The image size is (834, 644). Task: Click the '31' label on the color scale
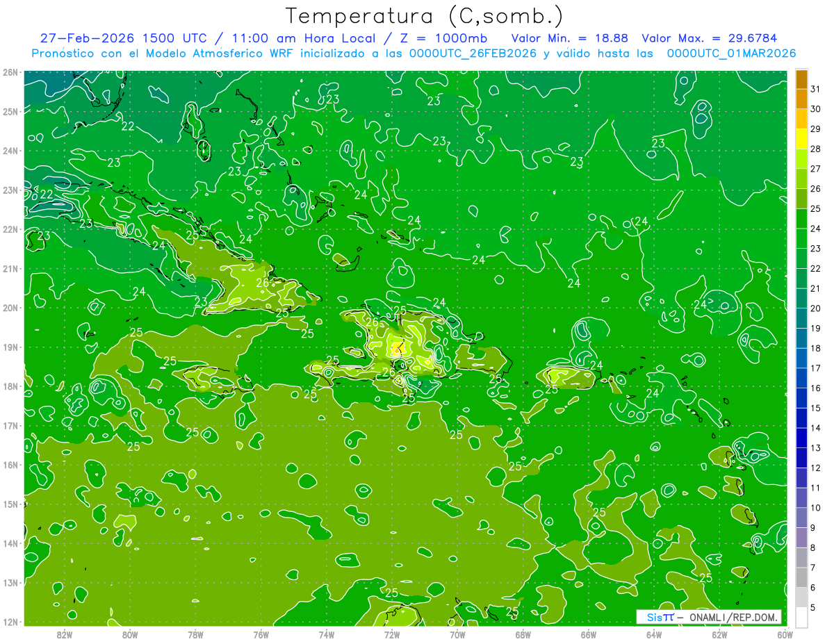(x=816, y=89)
